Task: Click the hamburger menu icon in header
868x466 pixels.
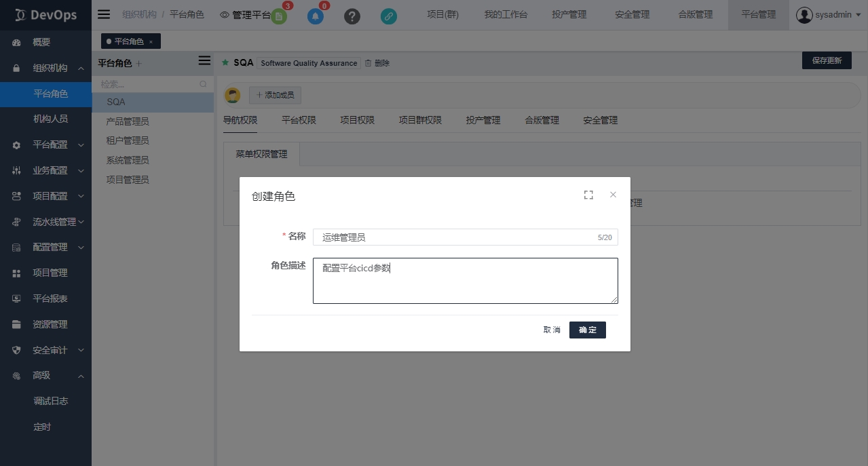Action: click(104, 14)
